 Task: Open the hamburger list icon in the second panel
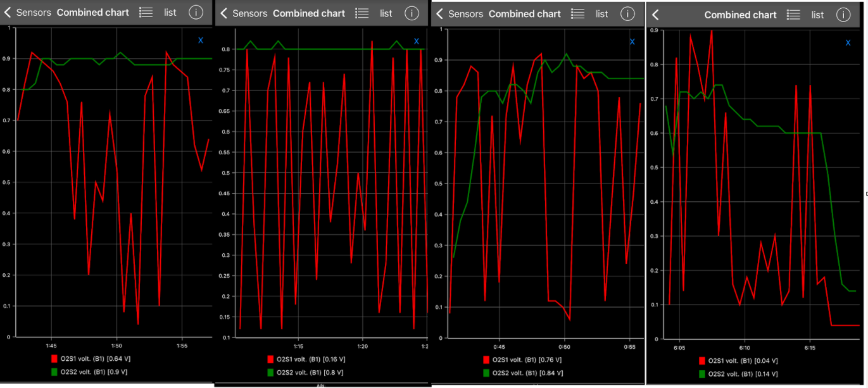coord(362,13)
